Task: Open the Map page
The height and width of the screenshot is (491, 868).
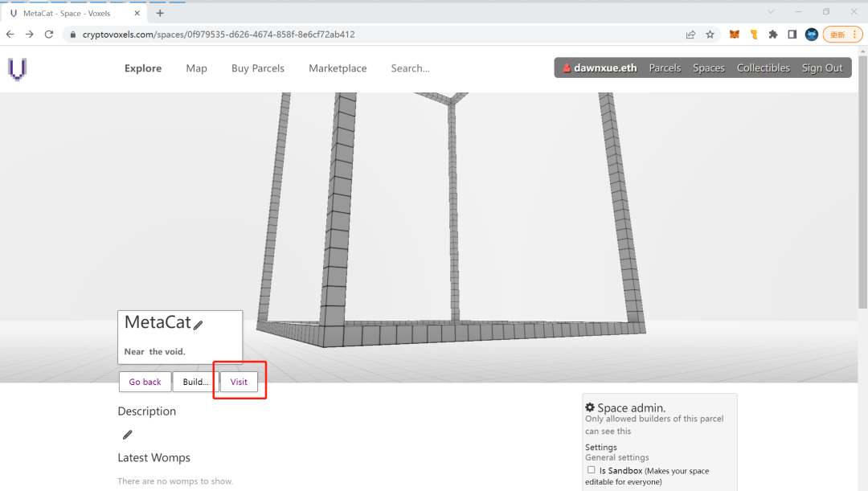Action: [x=197, y=68]
